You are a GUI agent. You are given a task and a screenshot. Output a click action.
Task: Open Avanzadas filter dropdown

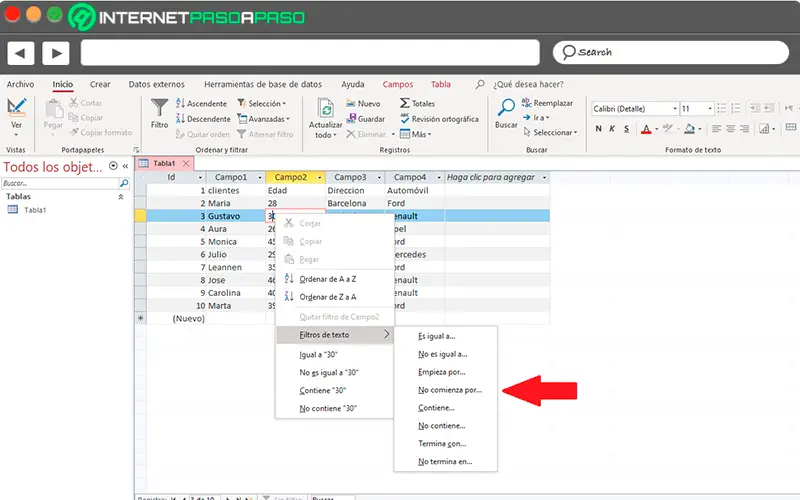point(264,119)
